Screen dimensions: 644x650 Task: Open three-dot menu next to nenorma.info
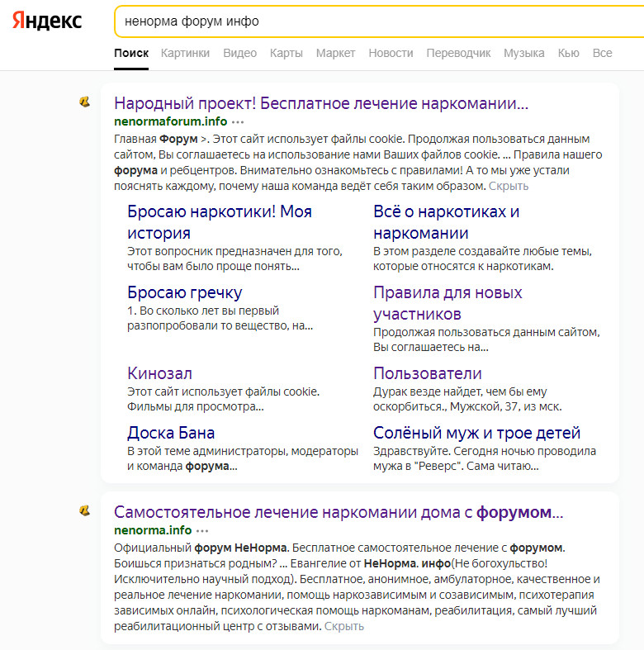[x=203, y=530]
